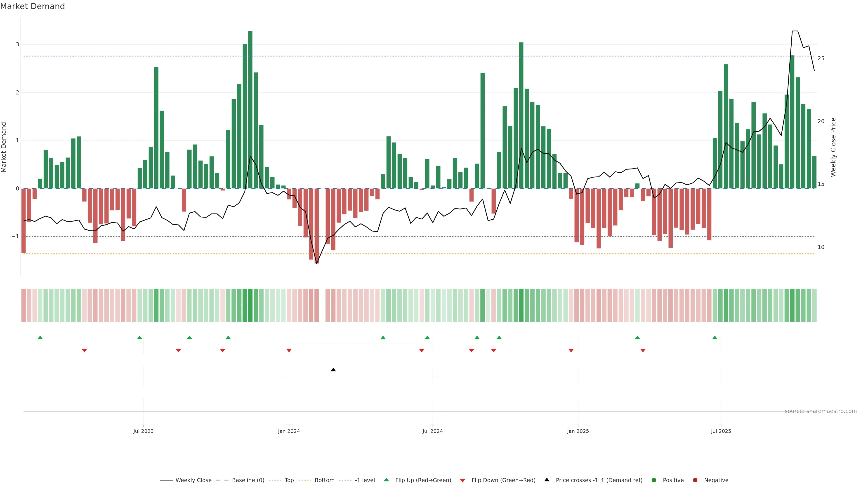Toggle the Top dotted line legend entry
The width and height of the screenshot is (868, 488).
coord(289,480)
